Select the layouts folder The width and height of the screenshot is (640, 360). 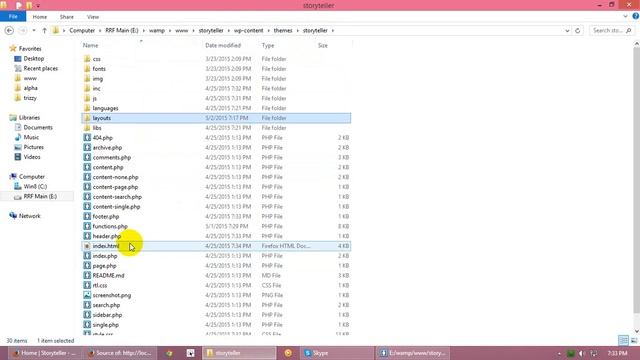pyautogui.click(x=216, y=118)
